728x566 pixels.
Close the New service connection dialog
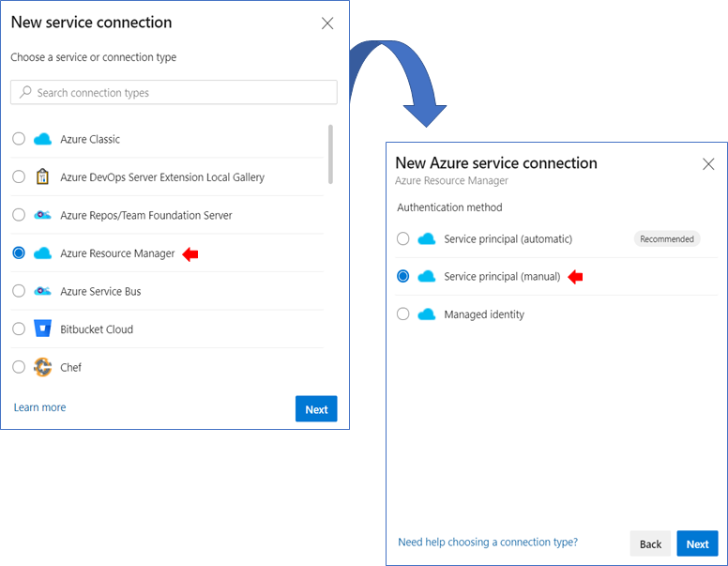coord(327,23)
